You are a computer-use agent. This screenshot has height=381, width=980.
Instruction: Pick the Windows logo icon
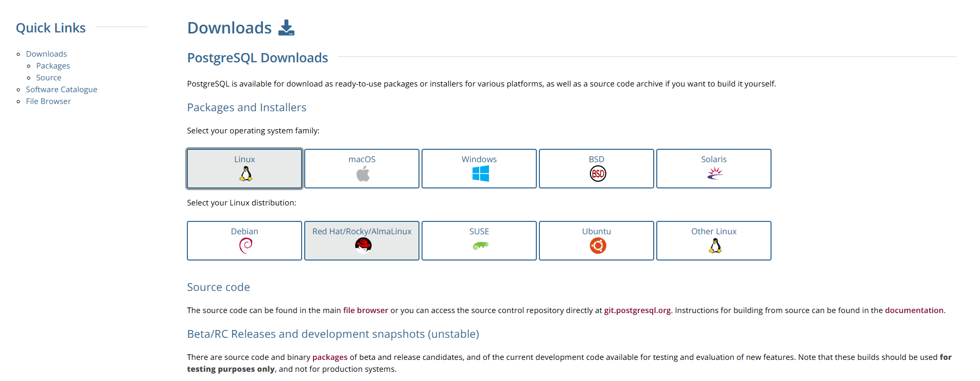(x=480, y=174)
